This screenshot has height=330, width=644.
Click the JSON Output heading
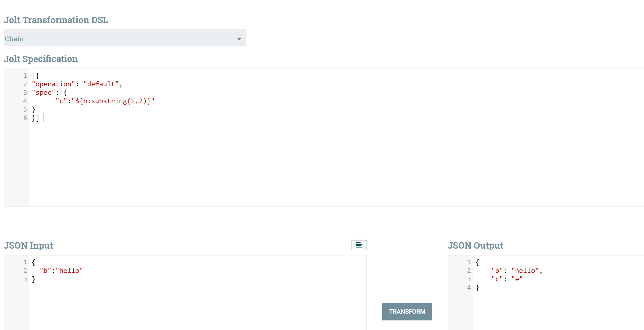click(475, 245)
